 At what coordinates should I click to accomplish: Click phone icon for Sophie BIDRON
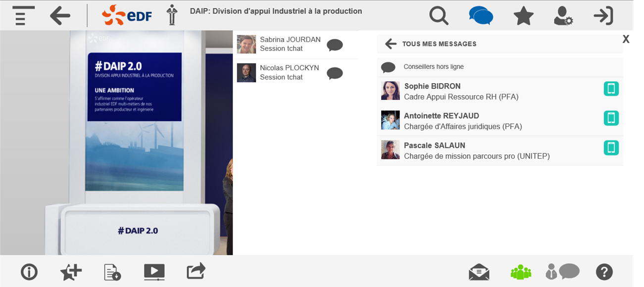(x=611, y=89)
